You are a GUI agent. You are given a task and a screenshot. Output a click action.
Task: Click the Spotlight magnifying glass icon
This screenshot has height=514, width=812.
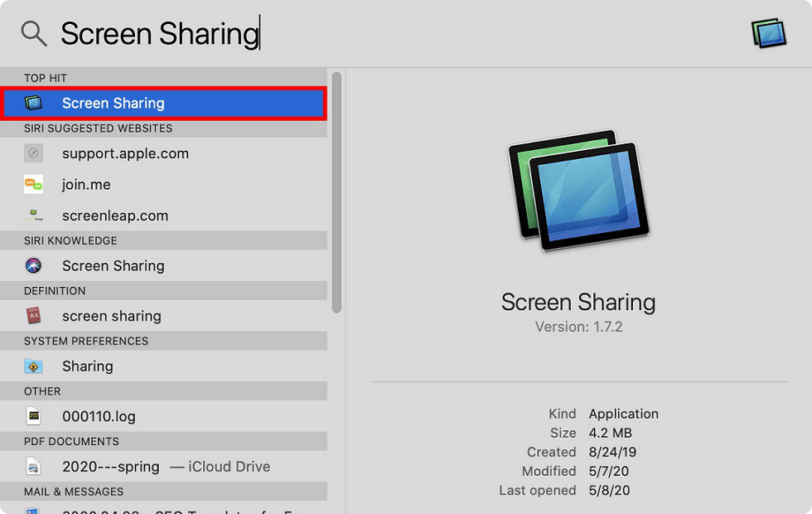[x=34, y=33]
